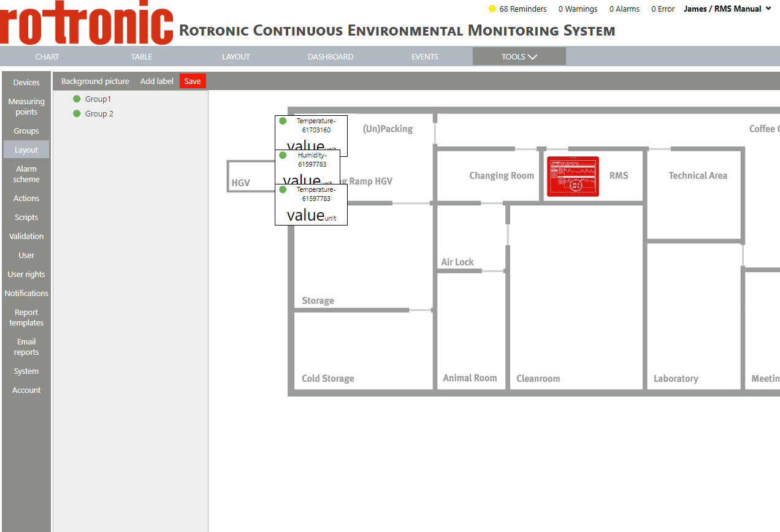Open Notifications in the sidebar
The image size is (780, 532).
tap(26, 293)
